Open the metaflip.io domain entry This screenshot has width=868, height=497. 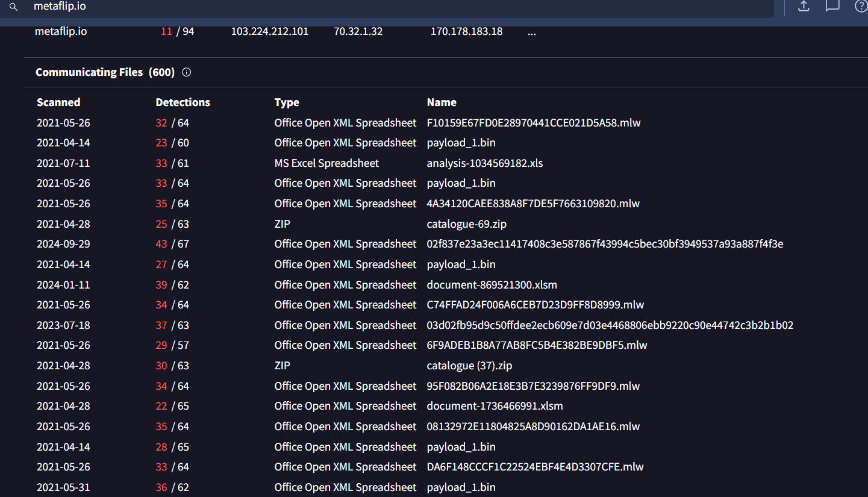(x=61, y=31)
